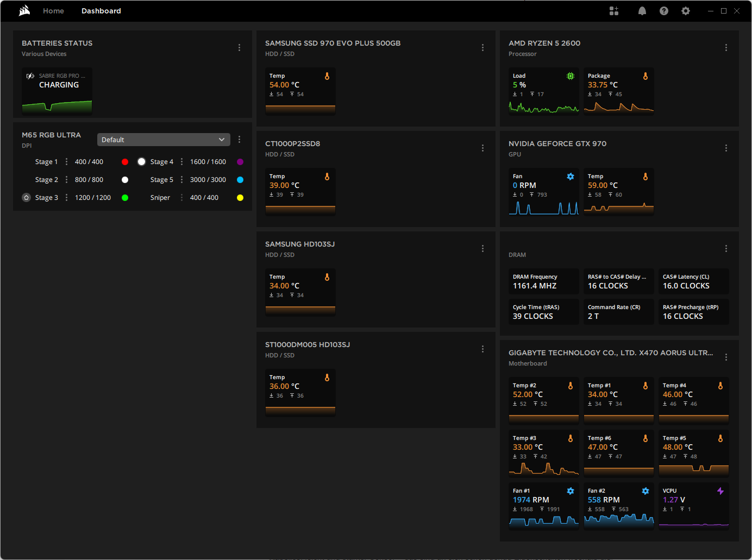The width and height of the screenshot is (752, 560).
Task: Click thermometer icon on CT1000P2SSD8 Temp tile
Action: pos(327,177)
